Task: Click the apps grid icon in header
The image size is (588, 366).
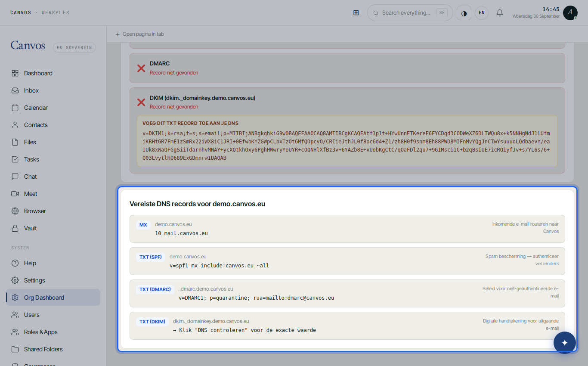Action: 356,13
